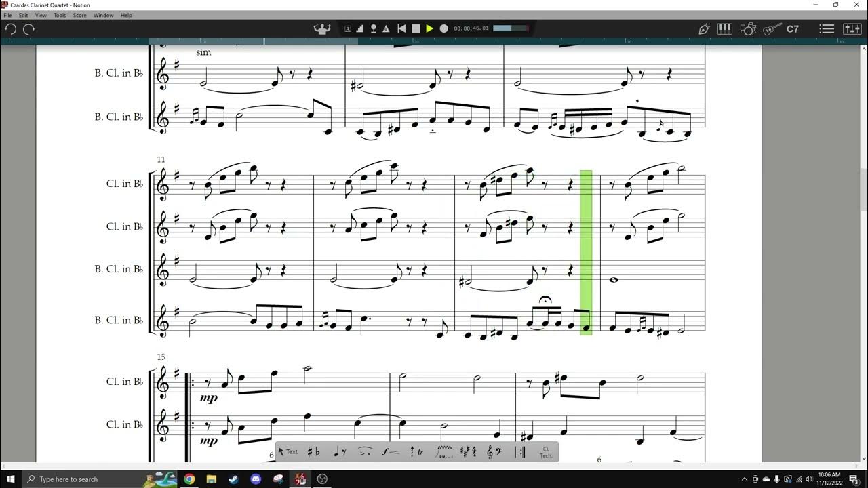Open File Explorer from the taskbar
868x488 pixels.
211,479
